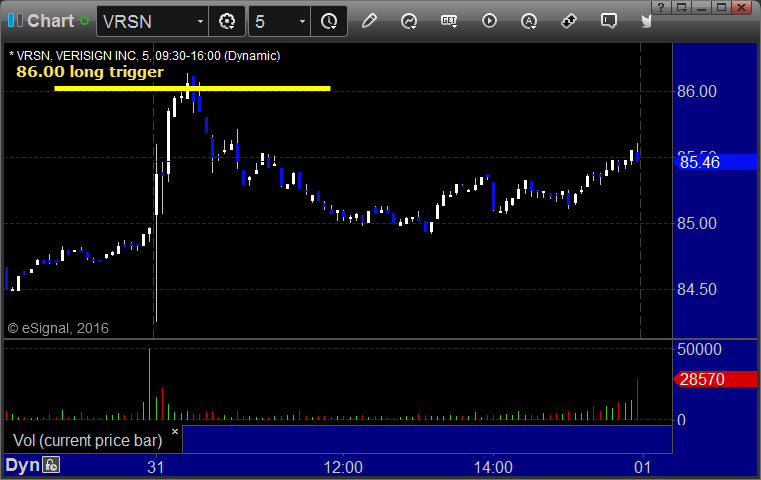
Task: Expand the 5 interval dropdown arrow
Action: click(x=302, y=21)
